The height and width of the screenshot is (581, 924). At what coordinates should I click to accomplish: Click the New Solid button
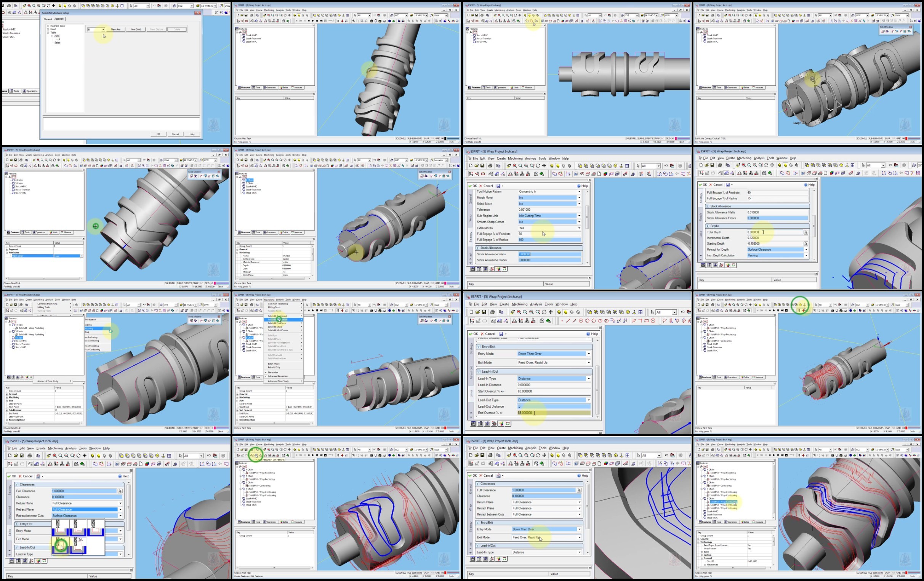[136, 30]
